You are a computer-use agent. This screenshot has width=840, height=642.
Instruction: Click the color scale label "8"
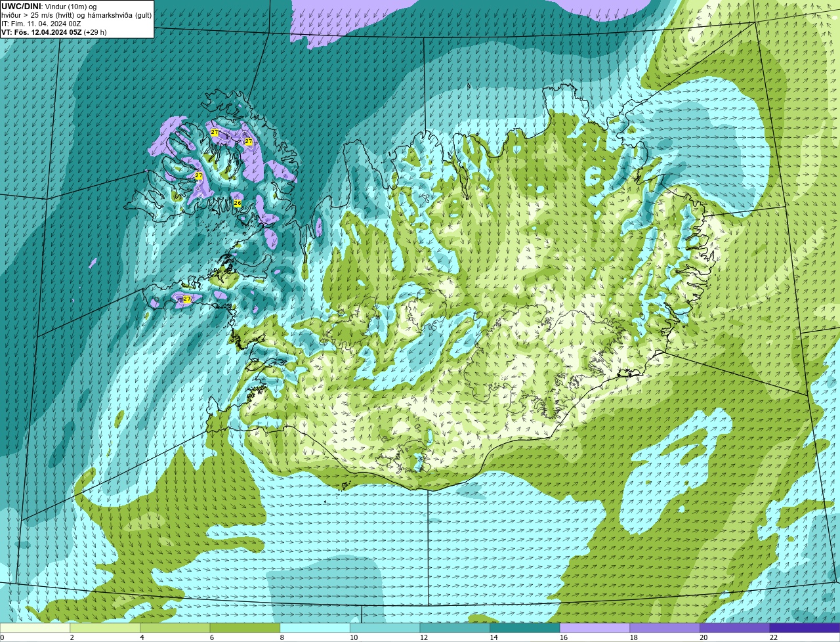coord(281,637)
